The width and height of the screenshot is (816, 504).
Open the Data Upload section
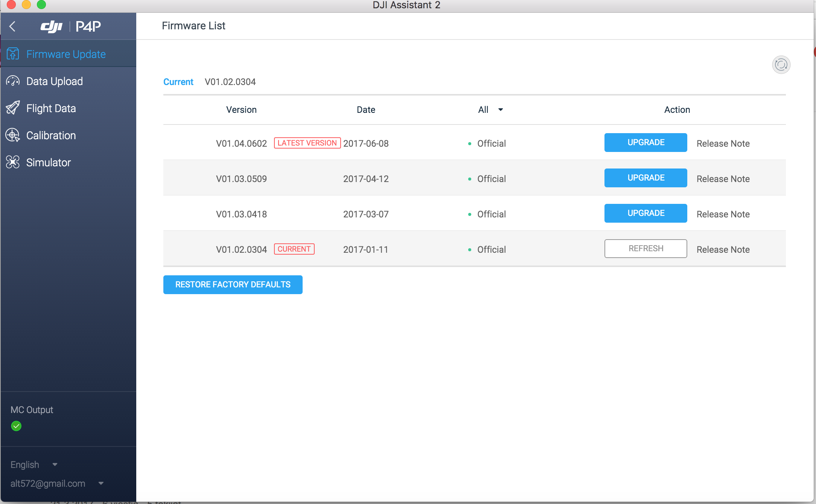pos(69,81)
